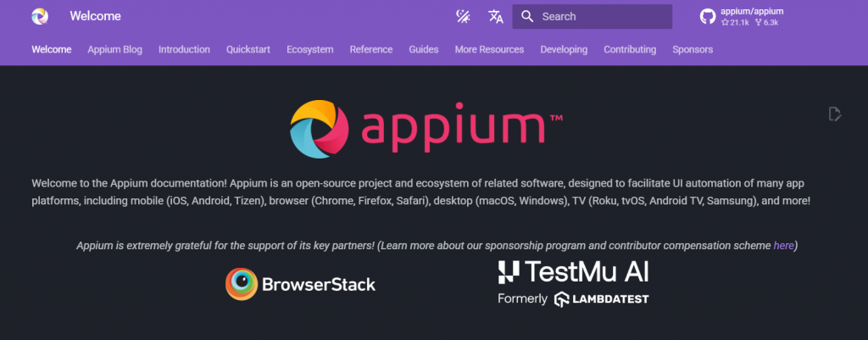Select the Welcome tab
This screenshot has width=868, height=340.
52,49
